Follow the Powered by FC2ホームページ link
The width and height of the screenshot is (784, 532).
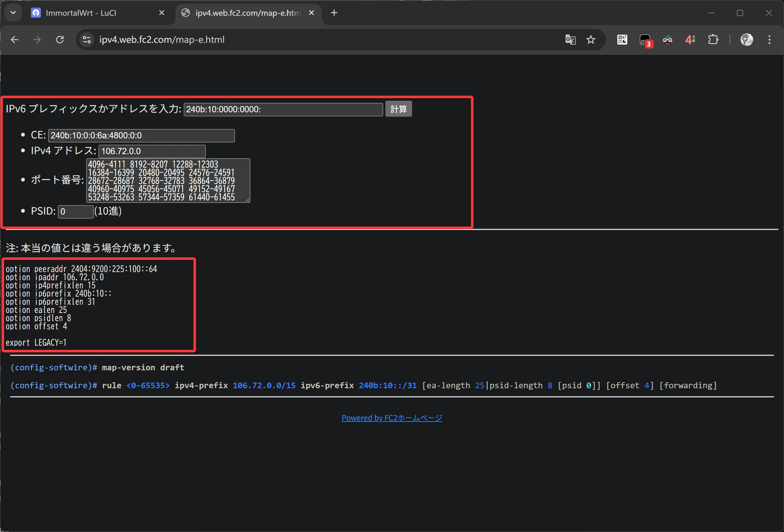(x=392, y=417)
